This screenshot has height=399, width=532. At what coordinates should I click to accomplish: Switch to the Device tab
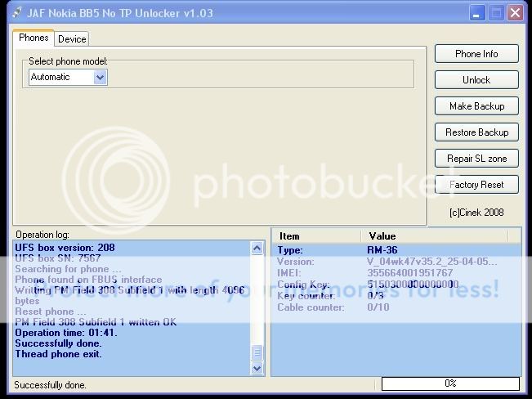pyautogui.click(x=72, y=38)
